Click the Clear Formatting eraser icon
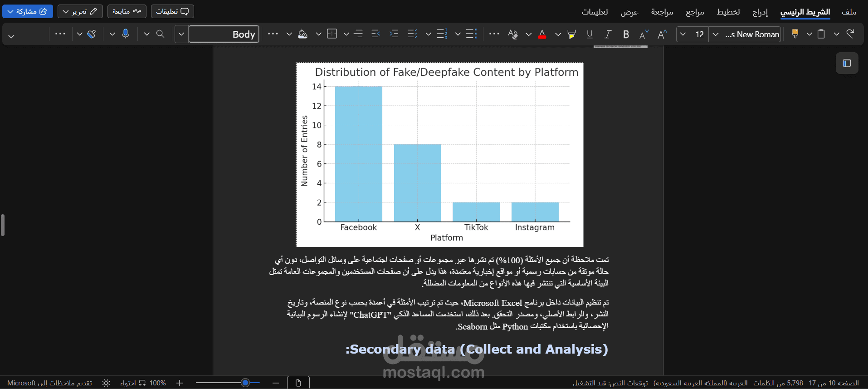 pos(513,34)
